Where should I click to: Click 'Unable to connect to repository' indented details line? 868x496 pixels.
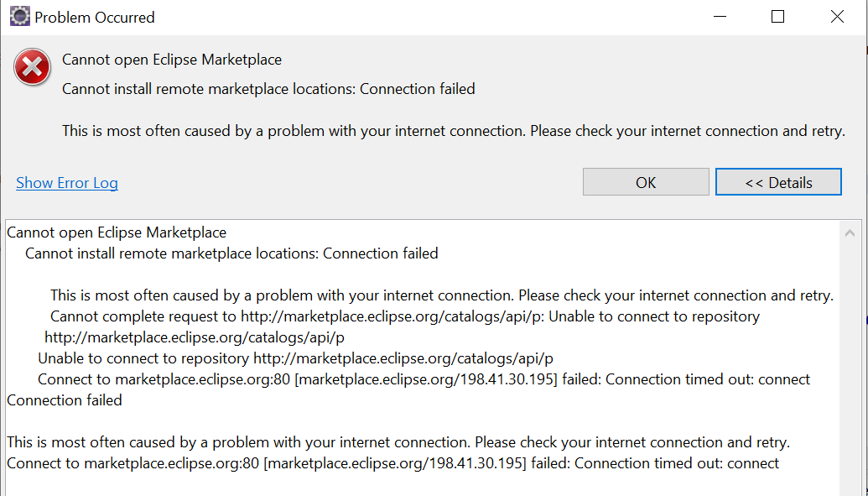(295, 358)
